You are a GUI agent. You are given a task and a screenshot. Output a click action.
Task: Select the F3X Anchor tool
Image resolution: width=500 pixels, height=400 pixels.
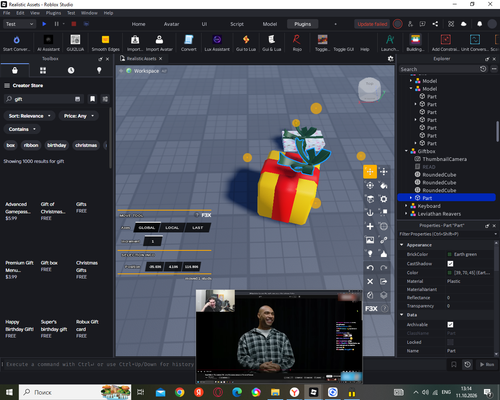coord(370,213)
